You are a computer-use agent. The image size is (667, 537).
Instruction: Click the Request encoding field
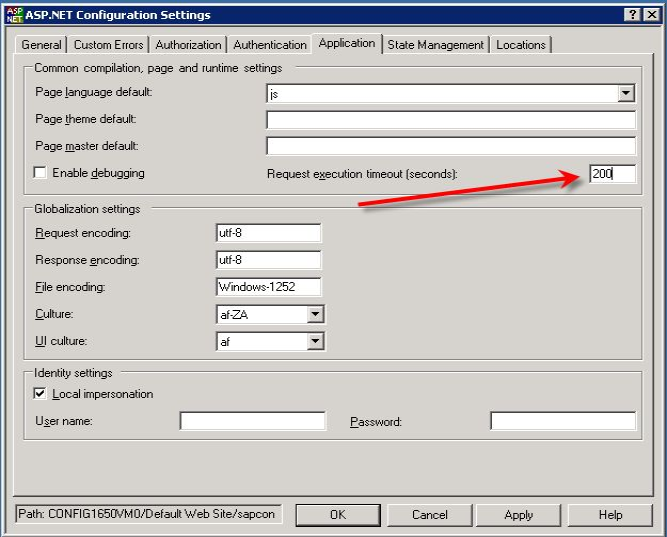pos(268,233)
